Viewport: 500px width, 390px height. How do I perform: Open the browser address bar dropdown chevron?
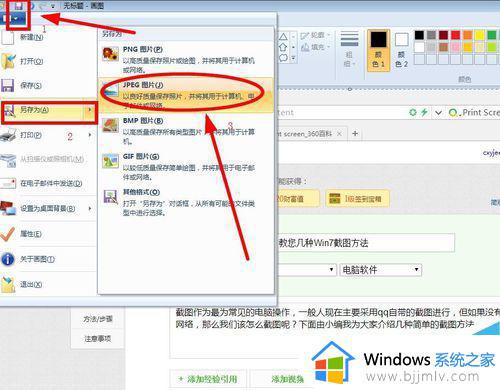(x=438, y=113)
